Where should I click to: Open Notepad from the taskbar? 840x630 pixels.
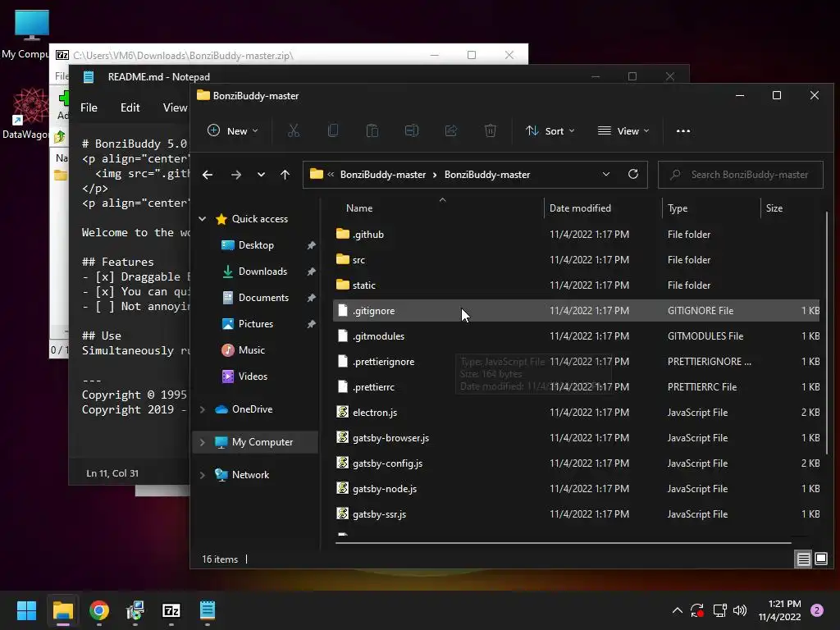(x=208, y=610)
